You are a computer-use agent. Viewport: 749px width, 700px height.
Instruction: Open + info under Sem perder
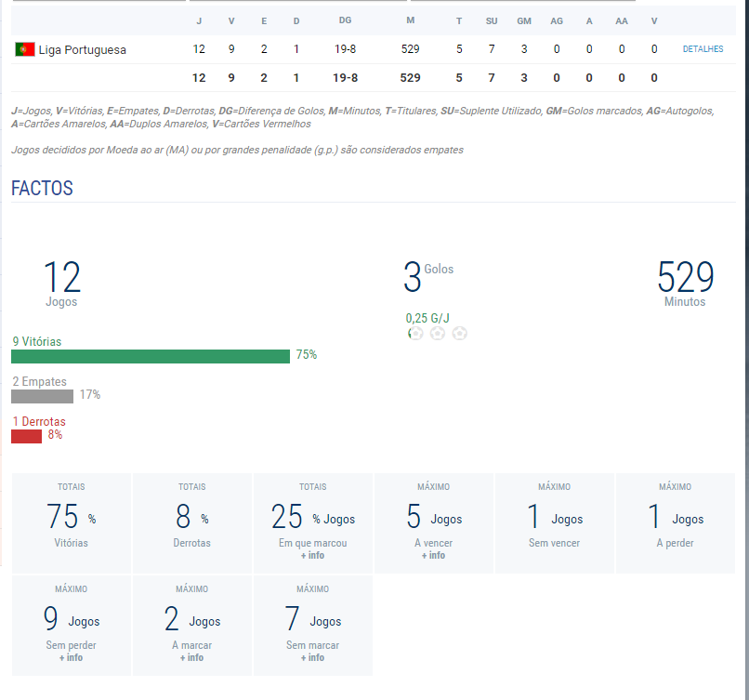pos(72,657)
